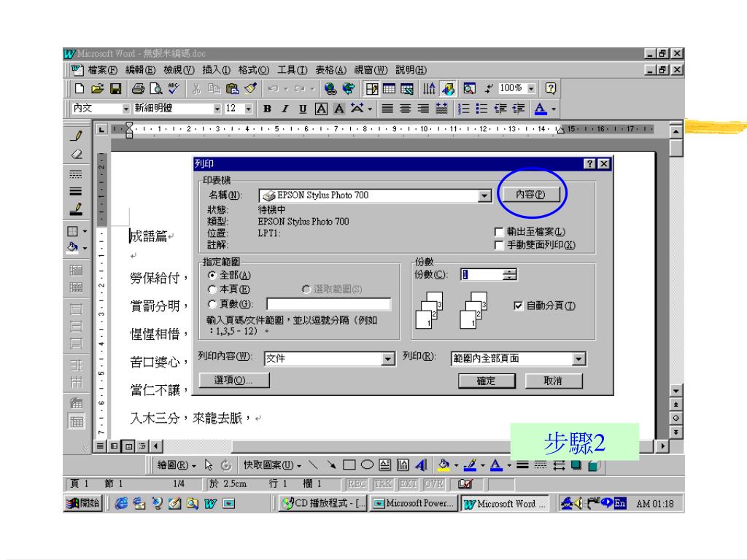Click the Font Color A in formatting toolbar
Image resolution: width=747 pixels, height=560 pixels.
coord(540,109)
